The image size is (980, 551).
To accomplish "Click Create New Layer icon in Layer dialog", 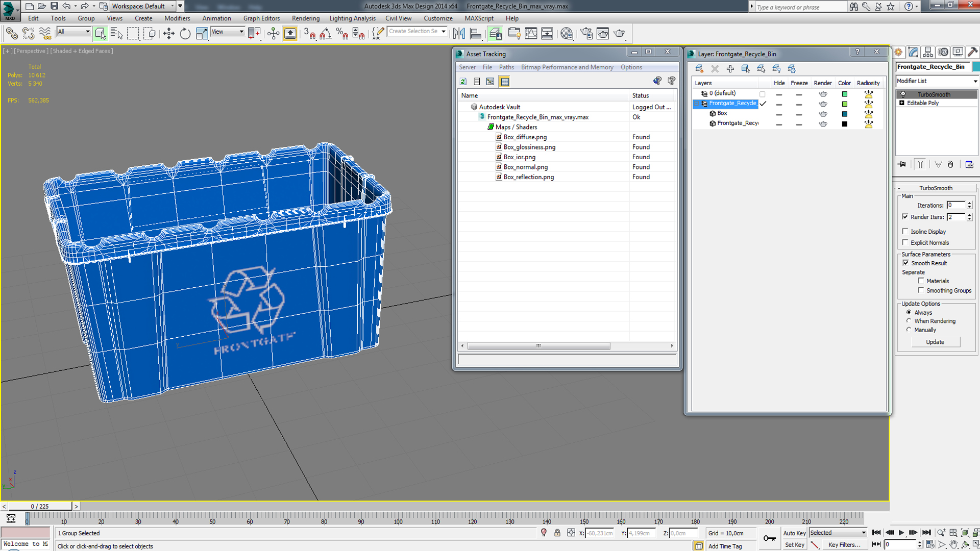I will [x=699, y=68].
